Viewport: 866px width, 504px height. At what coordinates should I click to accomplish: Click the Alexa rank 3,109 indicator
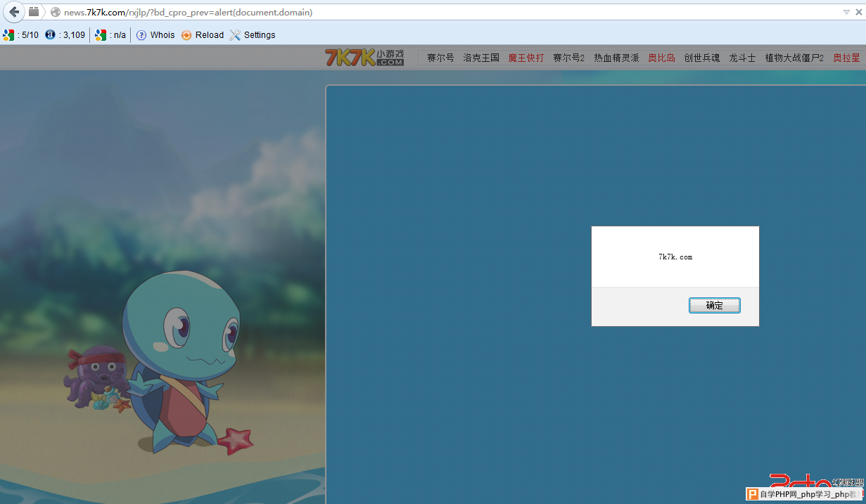pyautogui.click(x=65, y=34)
